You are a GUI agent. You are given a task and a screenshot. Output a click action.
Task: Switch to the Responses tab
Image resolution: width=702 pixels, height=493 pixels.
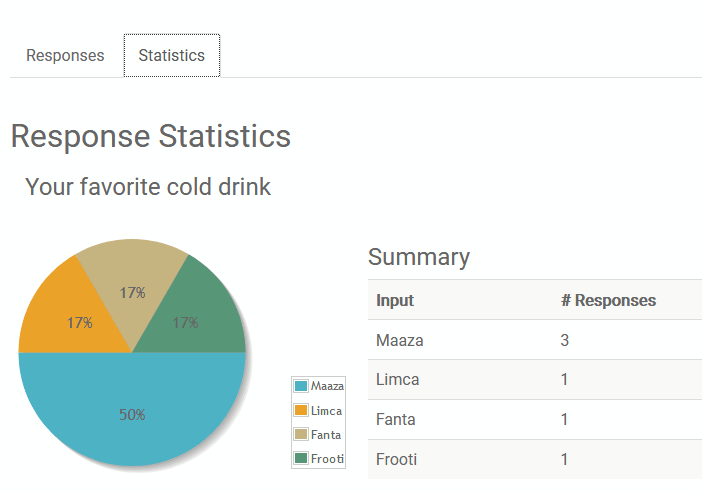65,56
